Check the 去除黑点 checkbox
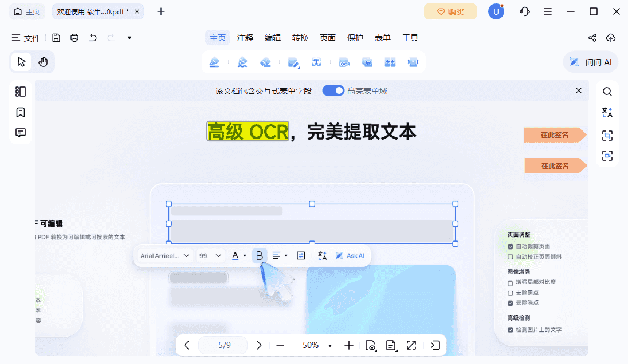The image size is (628, 364). (x=510, y=293)
